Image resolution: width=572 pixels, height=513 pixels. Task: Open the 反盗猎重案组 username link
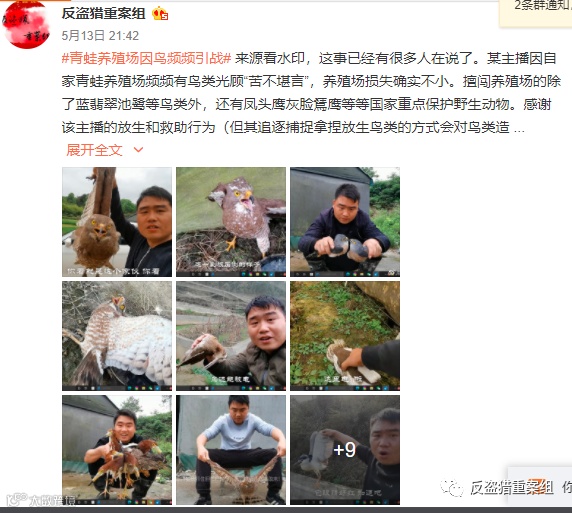point(104,14)
